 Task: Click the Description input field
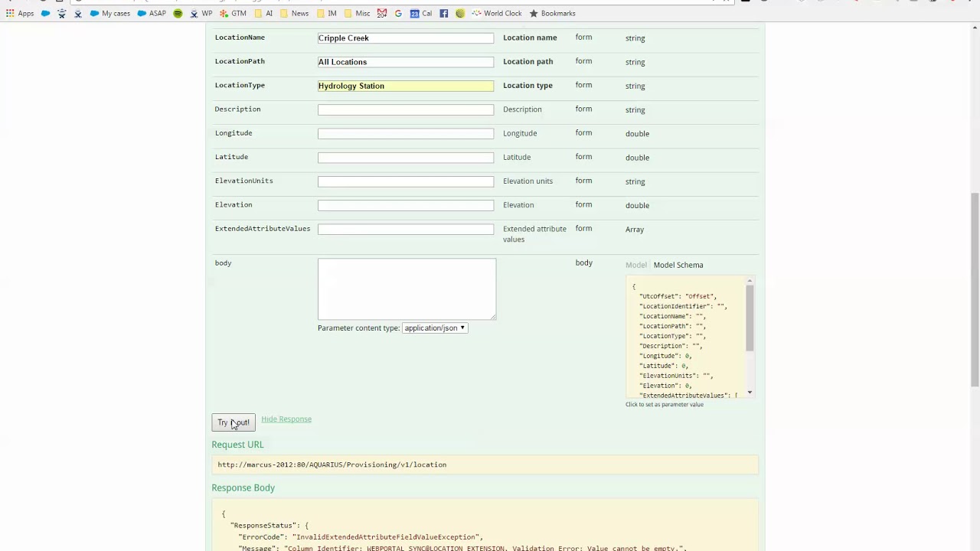coord(406,109)
